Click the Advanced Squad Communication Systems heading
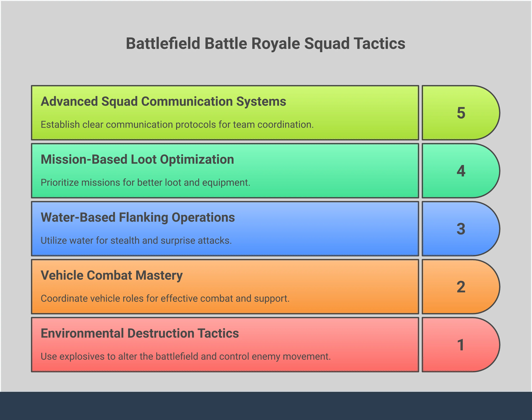 pos(163,102)
